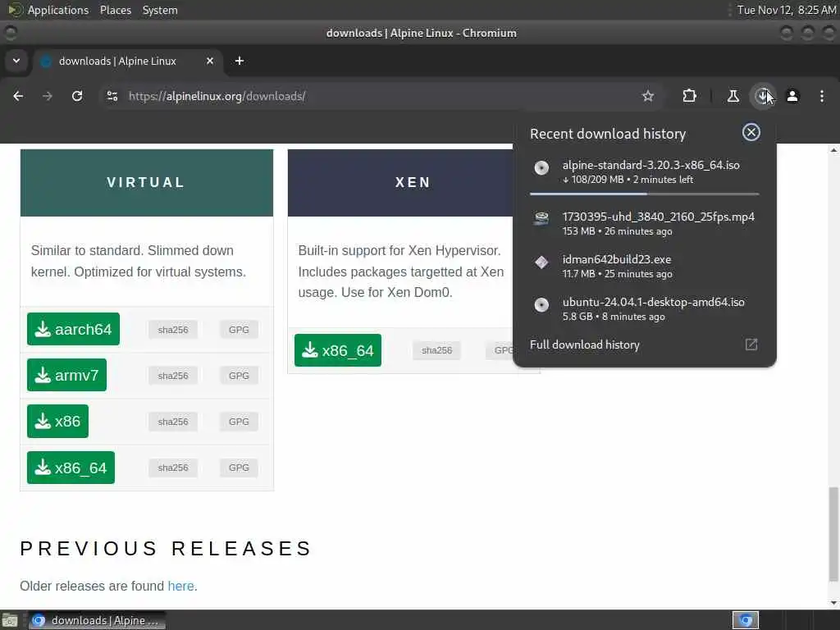Viewport: 840px width, 630px height.
Task: Click the VIRTUAL card header
Action: pyautogui.click(x=147, y=183)
